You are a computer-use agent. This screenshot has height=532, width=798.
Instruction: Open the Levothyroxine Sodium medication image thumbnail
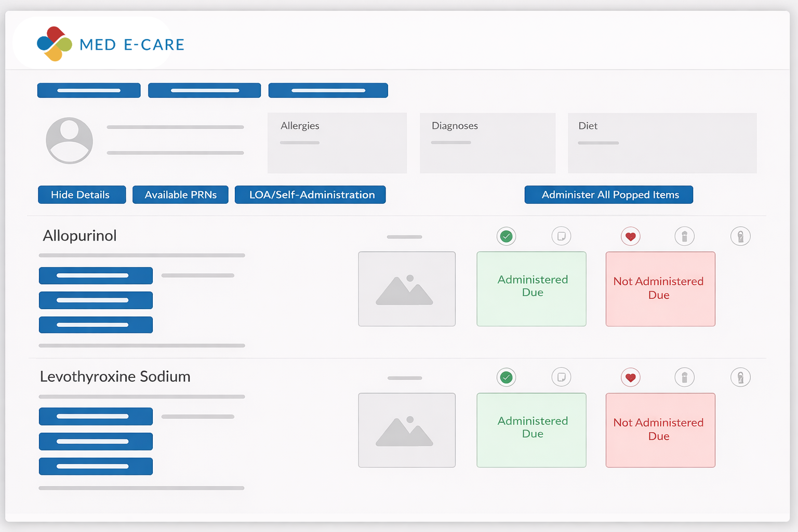click(x=407, y=430)
